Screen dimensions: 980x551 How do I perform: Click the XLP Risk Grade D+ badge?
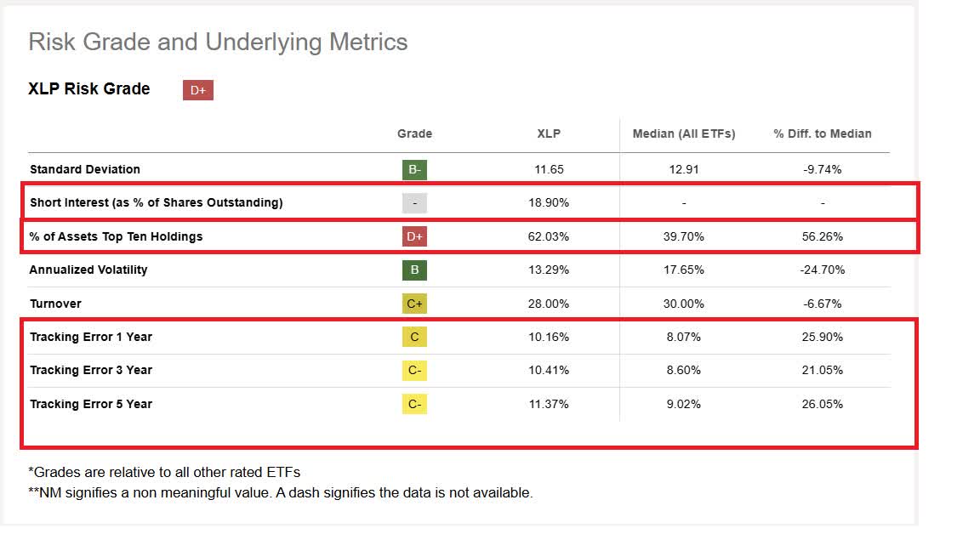click(197, 90)
